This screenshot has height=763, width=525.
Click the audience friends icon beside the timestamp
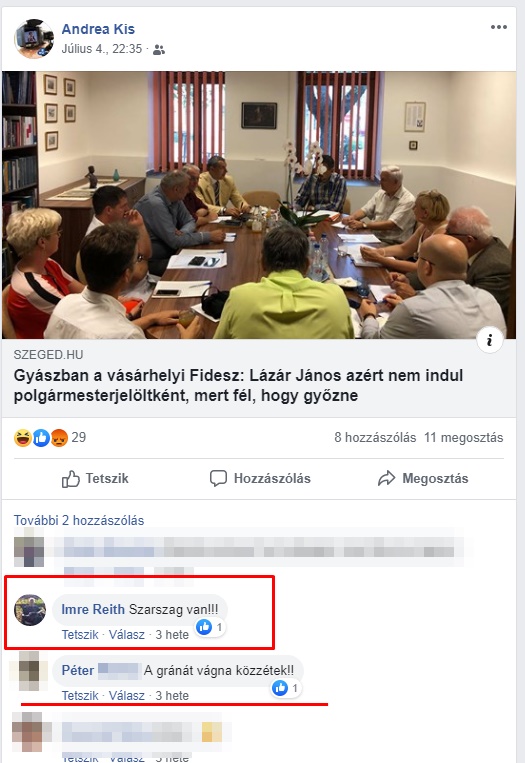click(159, 50)
